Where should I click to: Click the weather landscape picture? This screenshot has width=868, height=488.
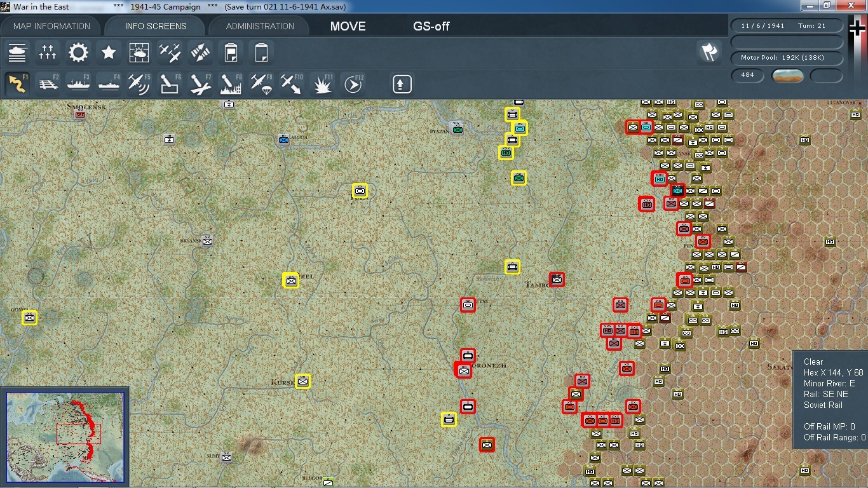(788, 76)
